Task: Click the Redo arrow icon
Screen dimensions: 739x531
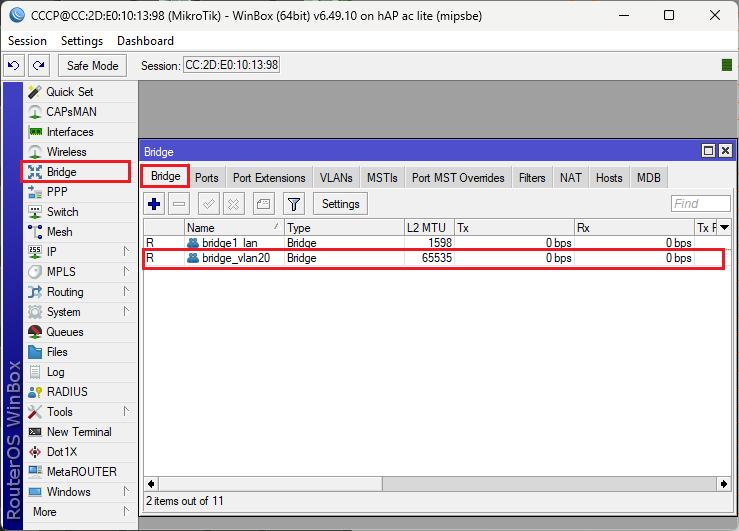Action: (39, 65)
